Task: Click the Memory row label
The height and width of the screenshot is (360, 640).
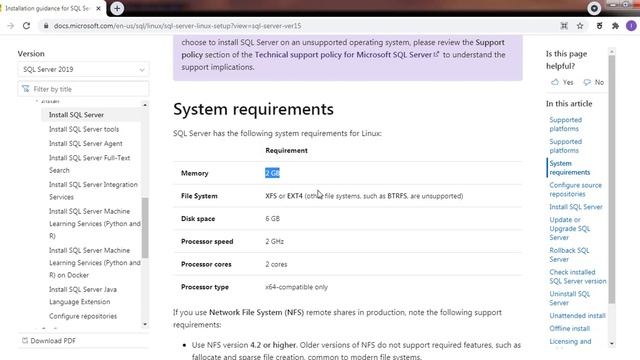Action: (x=194, y=173)
